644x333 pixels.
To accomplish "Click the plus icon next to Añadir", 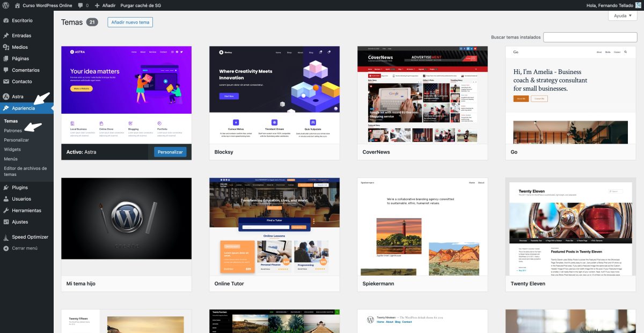I will (97, 5).
